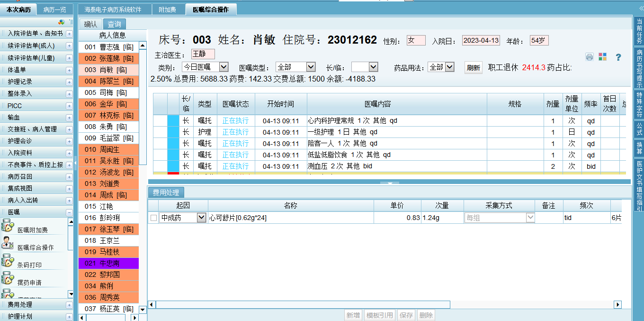Click cyan status cell of 测血压 row

pos(173,166)
